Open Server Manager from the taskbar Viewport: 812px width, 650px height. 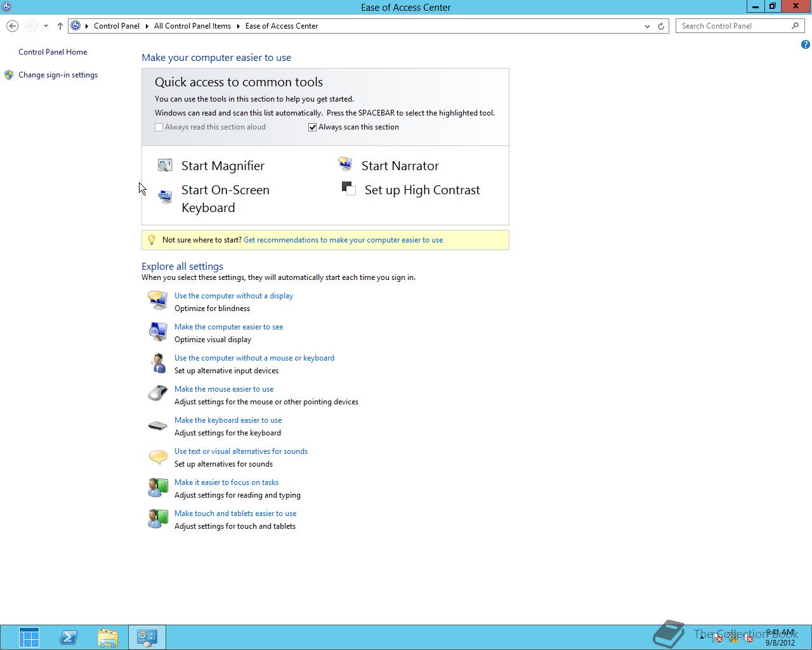[x=29, y=637]
